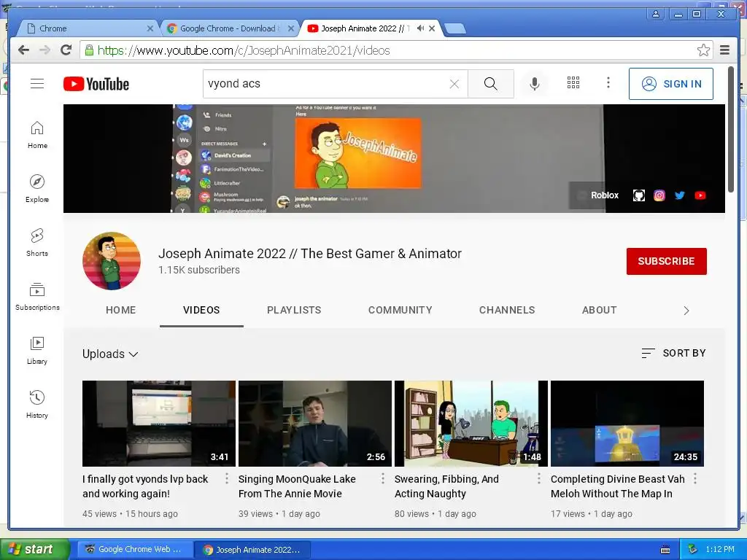This screenshot has width=747, height=560.
Task: Open Subscriptions in the sidebar
Action: click(x=37, y=297)
